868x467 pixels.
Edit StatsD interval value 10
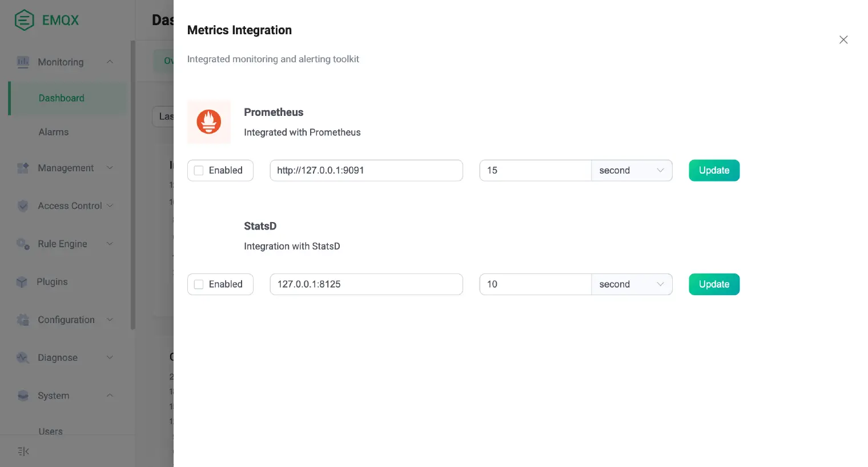point(535,284)
